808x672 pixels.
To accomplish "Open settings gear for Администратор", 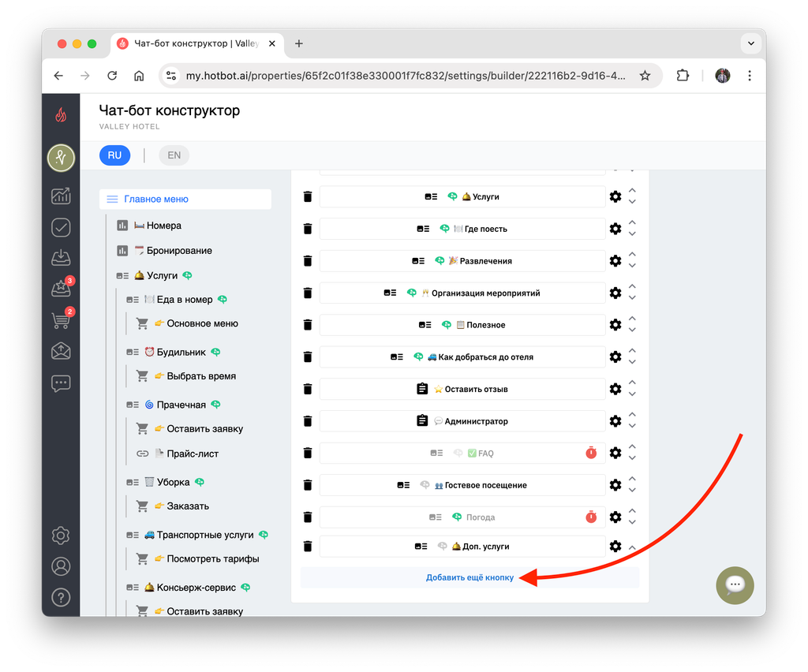I will (x=615, y=421).
